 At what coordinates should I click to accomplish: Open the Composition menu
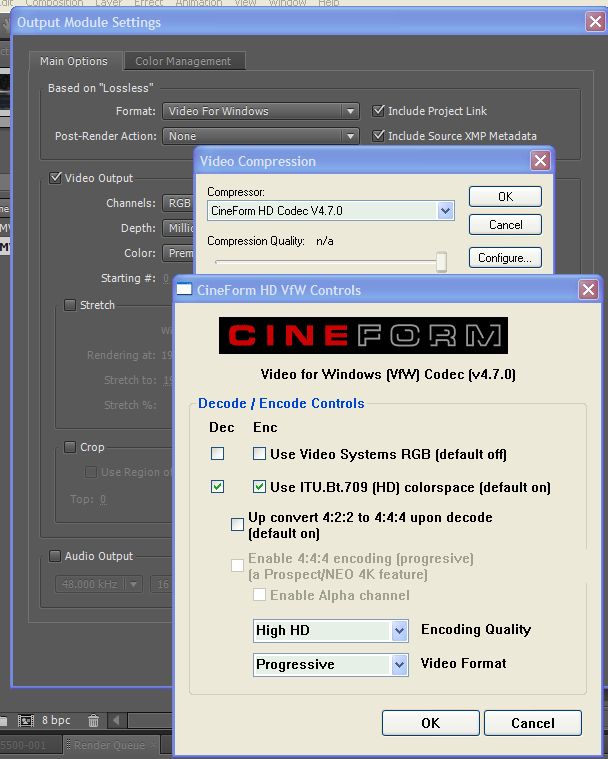(x=54, y=3)
